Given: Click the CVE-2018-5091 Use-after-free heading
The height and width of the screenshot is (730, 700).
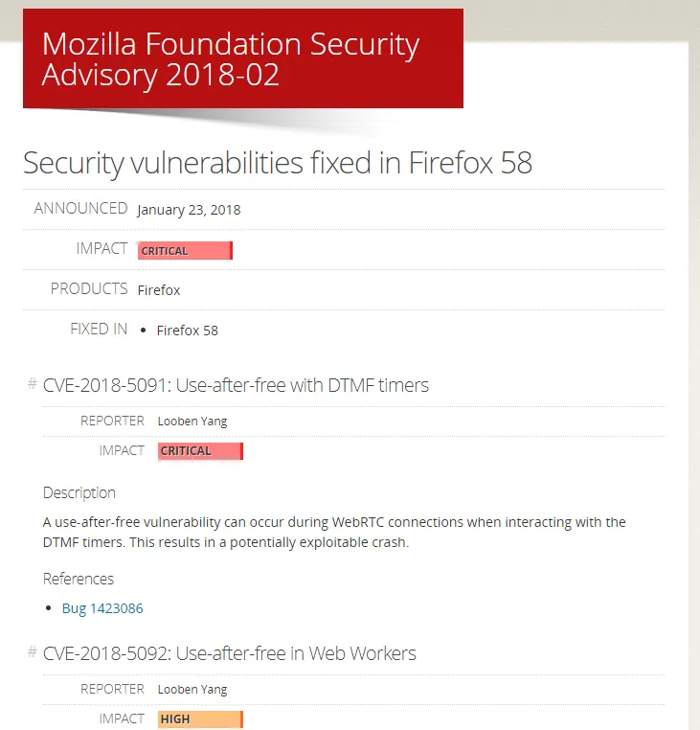Looking at the screenshot, I should (236, 385).
